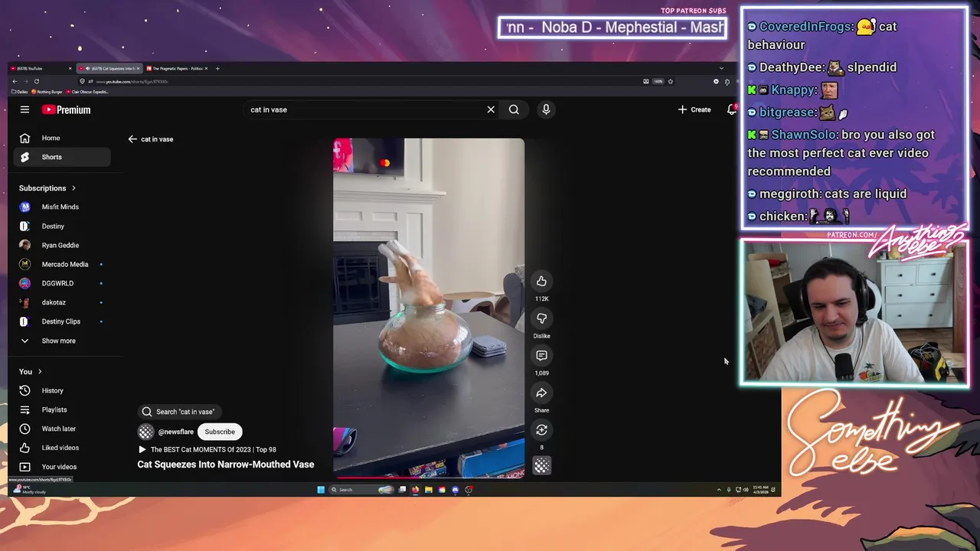Like the cat Short
The width and height of the screenshot is (980, 551).
[x=541, y=281]
